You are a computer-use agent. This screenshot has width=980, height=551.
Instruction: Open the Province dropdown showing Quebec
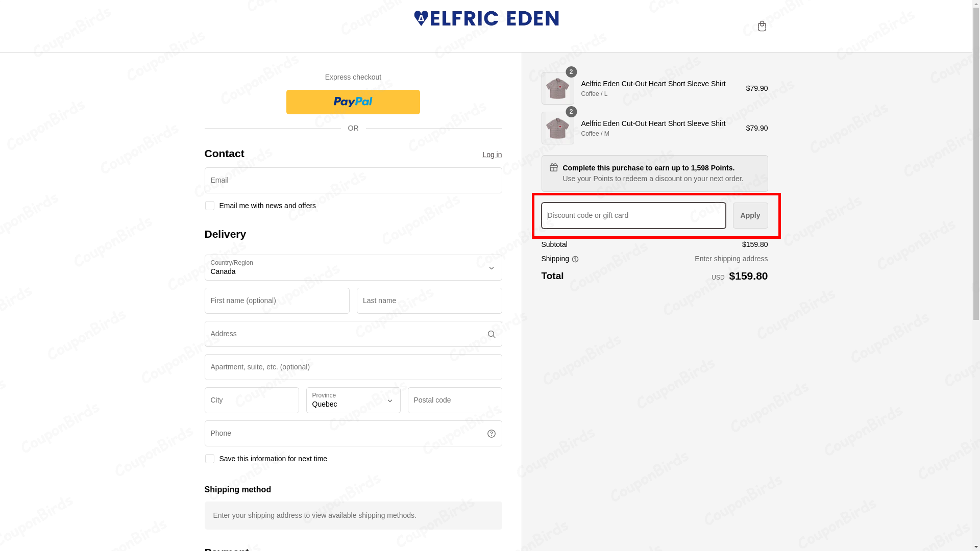(x=353, y=400)
